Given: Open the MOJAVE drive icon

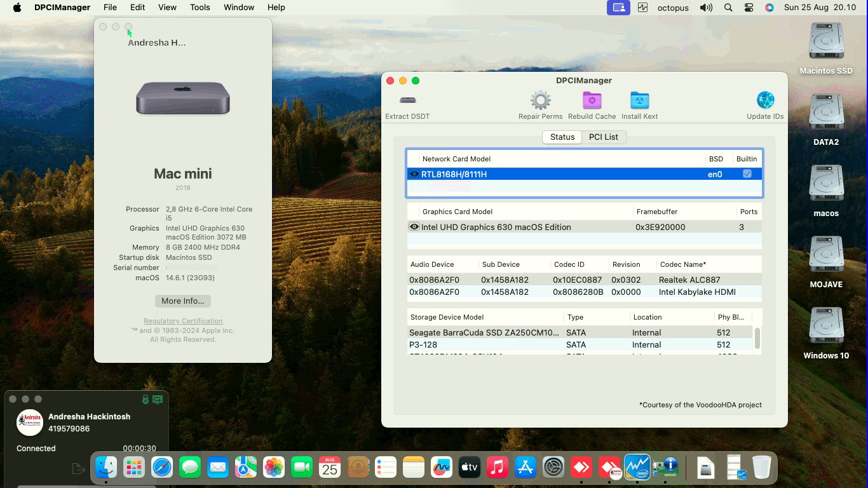Looking at the screenshot, I should click(x=826, y=255).
